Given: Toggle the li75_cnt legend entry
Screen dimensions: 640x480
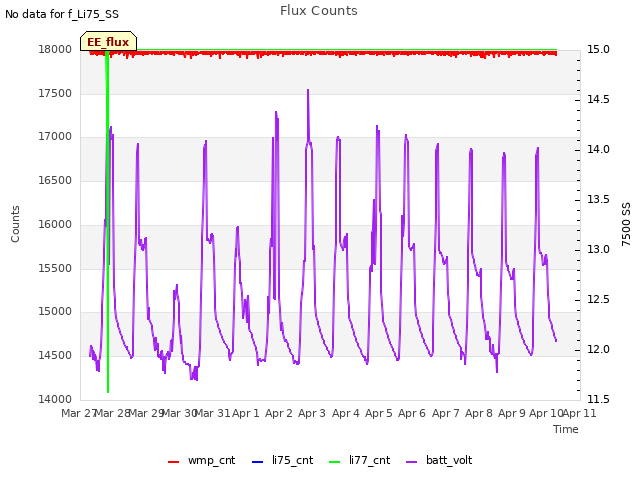Looking at the screenshot, I should pos(282,461).
